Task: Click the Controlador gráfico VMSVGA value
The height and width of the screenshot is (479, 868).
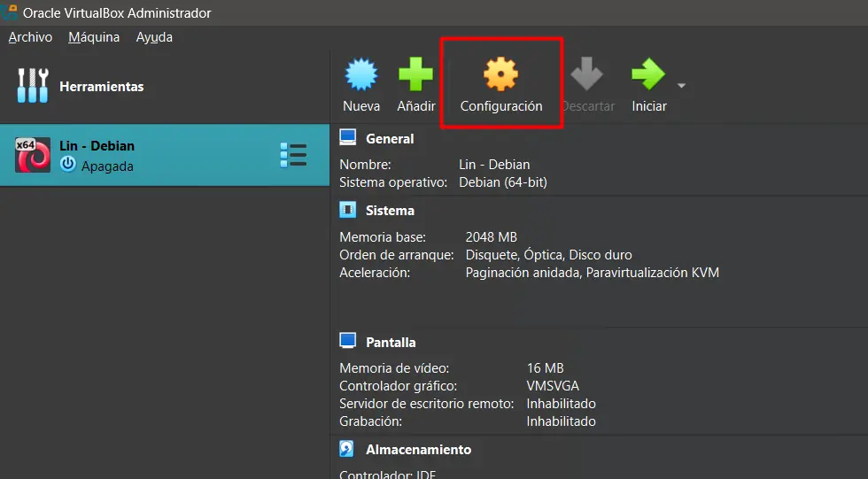Action: (x=554, y=386)
